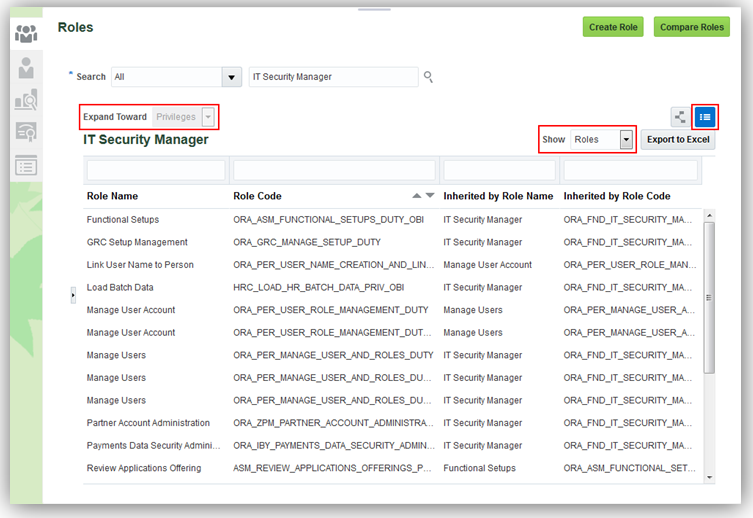This screenshot has width=753, height=518.
Task: Click the search magnifier icon
Action: 429,77
